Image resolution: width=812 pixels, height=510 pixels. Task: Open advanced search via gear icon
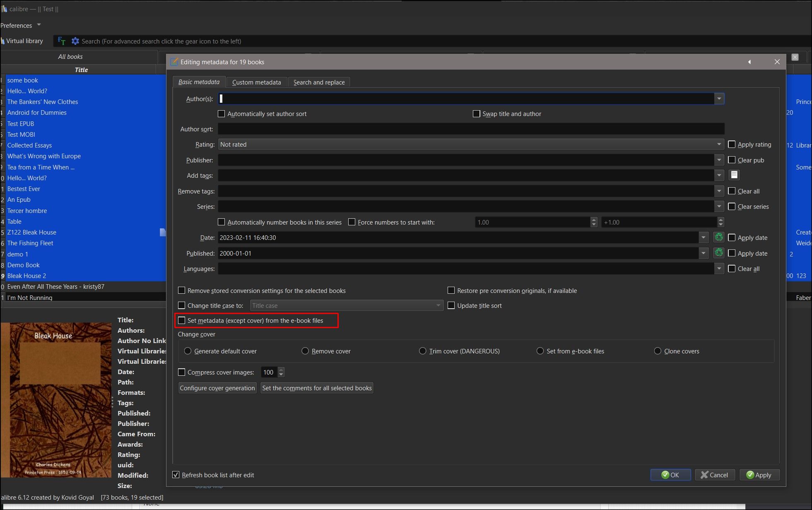tap(75, 41)
